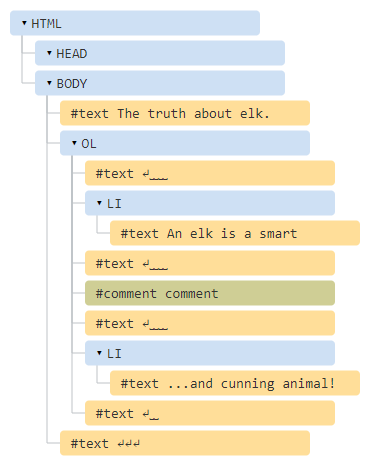Select the last text node with three newlines
This screenshot has width=384, height=470.
coord(185,443)
